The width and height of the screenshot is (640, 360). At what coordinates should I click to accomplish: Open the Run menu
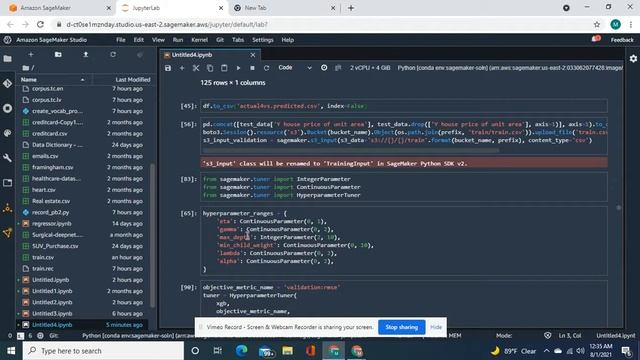point(178,40)
